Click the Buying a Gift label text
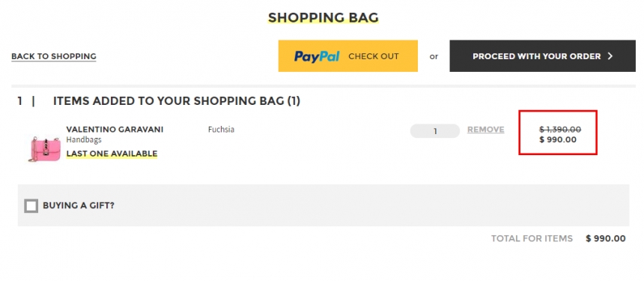 pyautogui.click(x=79, y=205)
